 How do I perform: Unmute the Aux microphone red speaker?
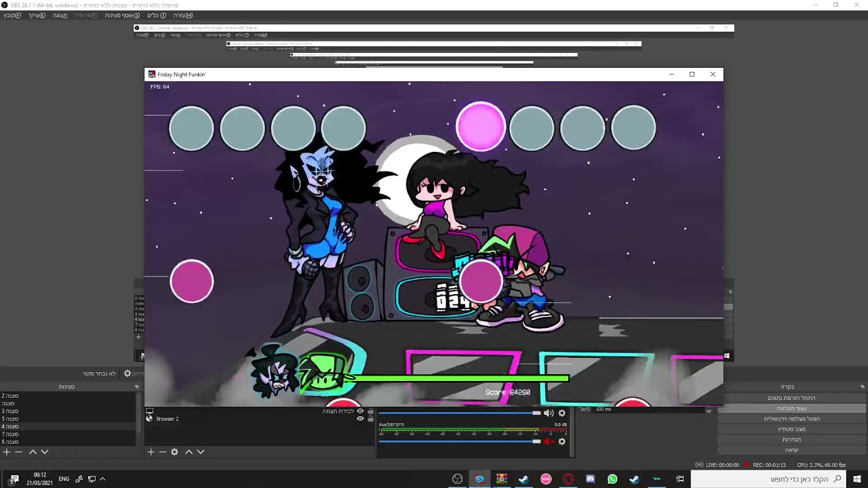point(549,441)
